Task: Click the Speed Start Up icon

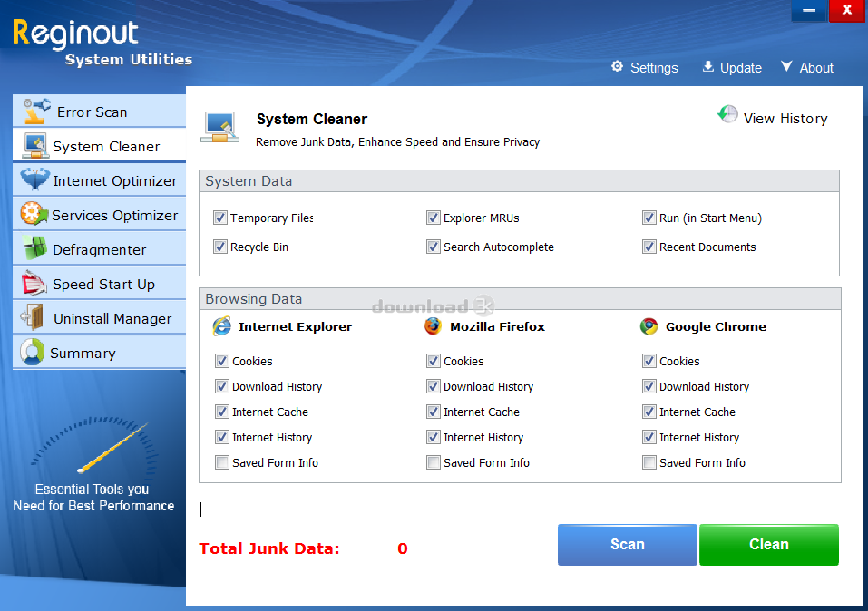Action: tap(34, 284)
